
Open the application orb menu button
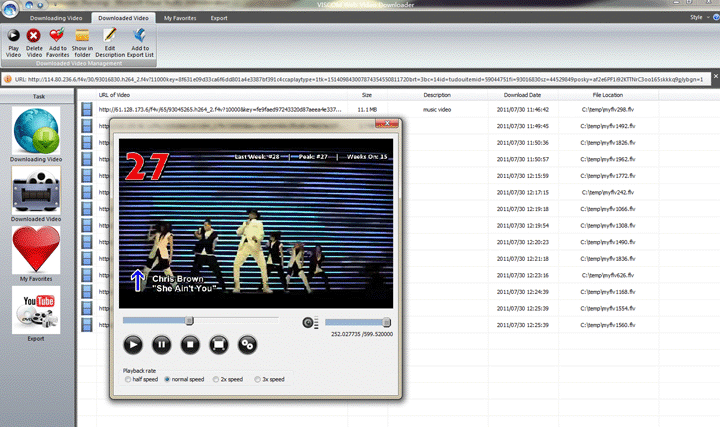click(10, 8)
